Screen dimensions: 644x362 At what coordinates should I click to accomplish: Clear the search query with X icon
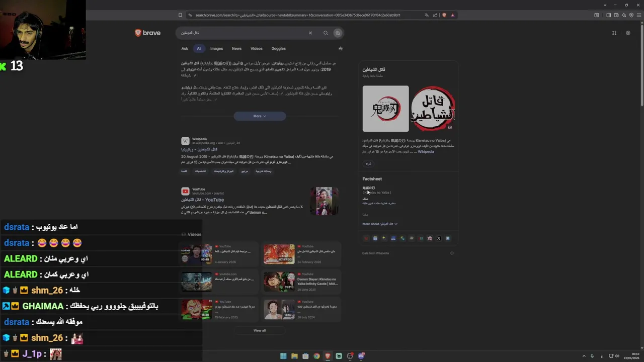pos(310,33)
